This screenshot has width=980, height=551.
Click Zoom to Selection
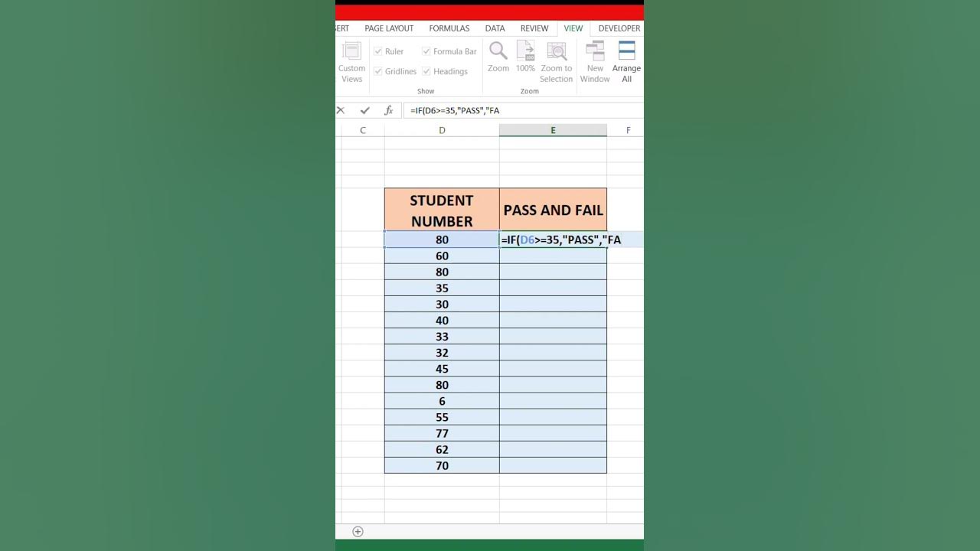(x=556, y=63)
